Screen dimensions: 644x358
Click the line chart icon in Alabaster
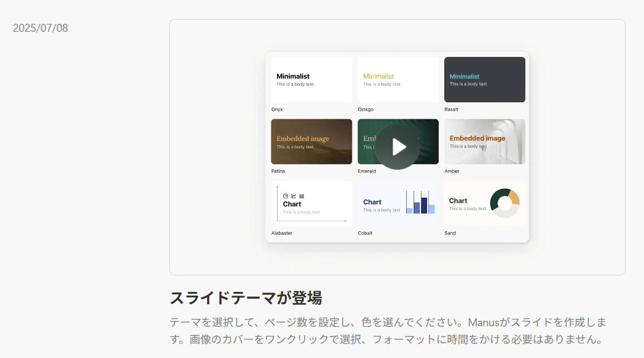(294, 196)
